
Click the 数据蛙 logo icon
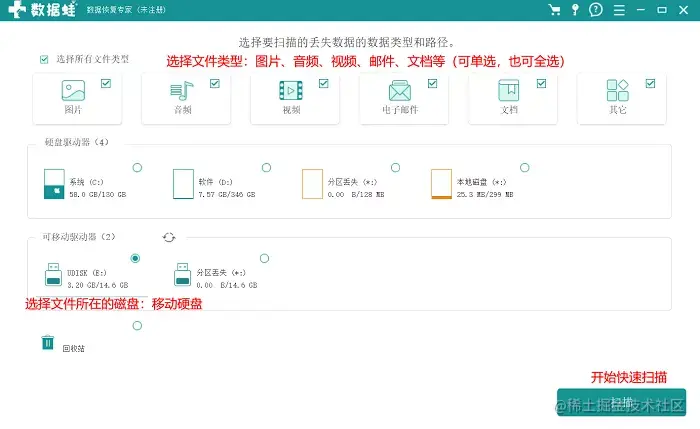coord(17,9)
